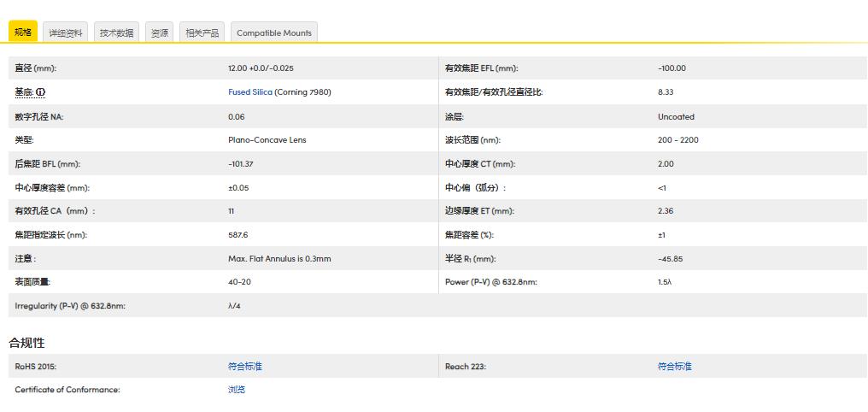Screen dimensions: 868x412
Task: Click the effective focal length value -100.00
Action: pyautogui.click(x=672, y=68)
